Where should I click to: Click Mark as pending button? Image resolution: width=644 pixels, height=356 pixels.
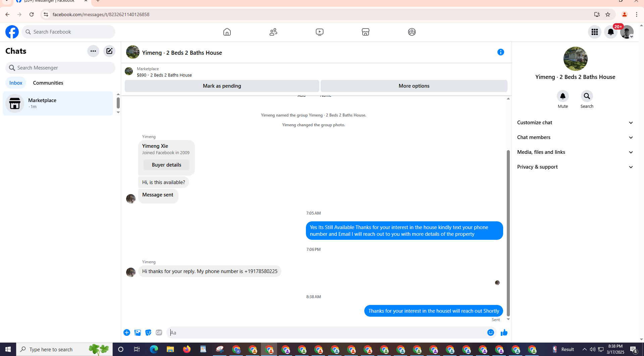(x=222, y=86)
